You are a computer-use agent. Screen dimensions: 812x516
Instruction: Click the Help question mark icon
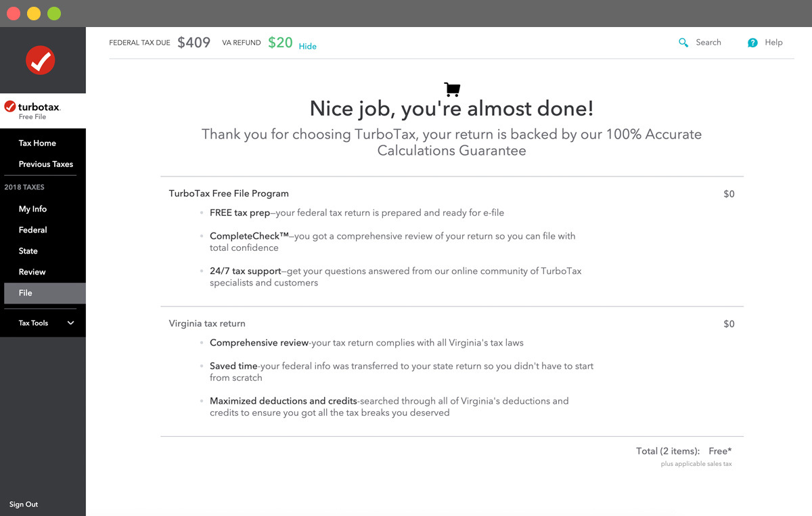[x=752, y=43]
